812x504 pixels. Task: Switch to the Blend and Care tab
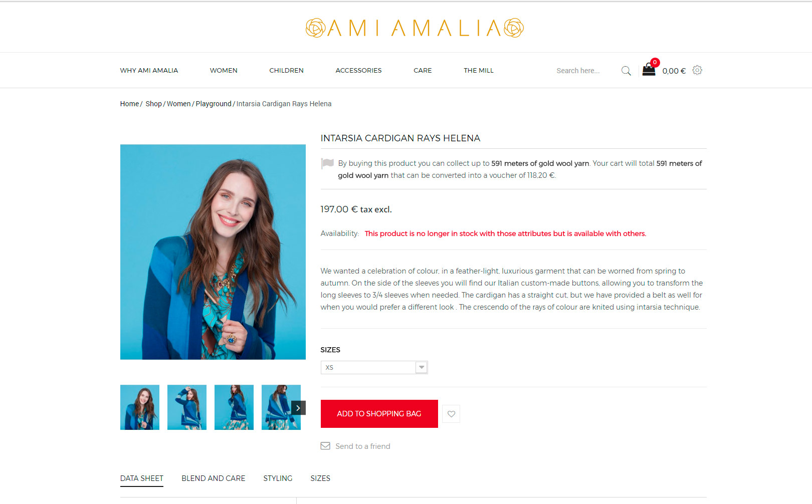(x=214, y=478)
